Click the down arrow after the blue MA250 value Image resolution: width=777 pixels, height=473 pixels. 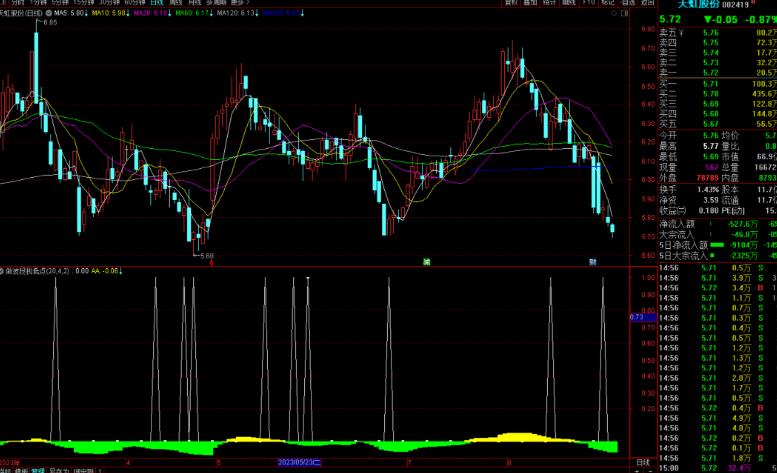point(302,13)
